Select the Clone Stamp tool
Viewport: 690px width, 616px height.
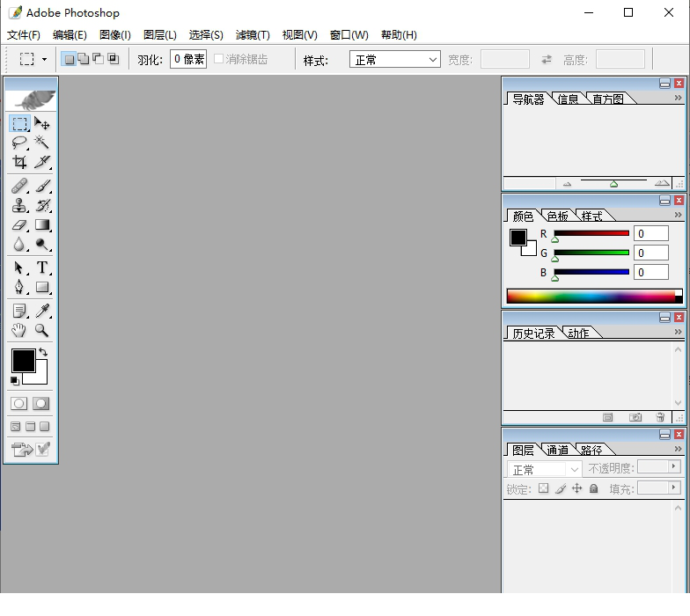pyautogui.click(x=19, y=205)
